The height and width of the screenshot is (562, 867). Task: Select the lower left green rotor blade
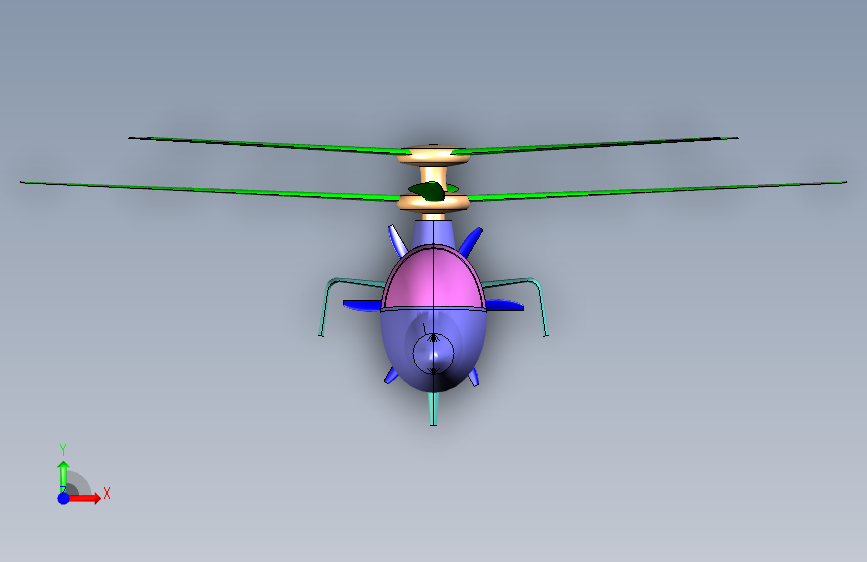pos(210,190)
